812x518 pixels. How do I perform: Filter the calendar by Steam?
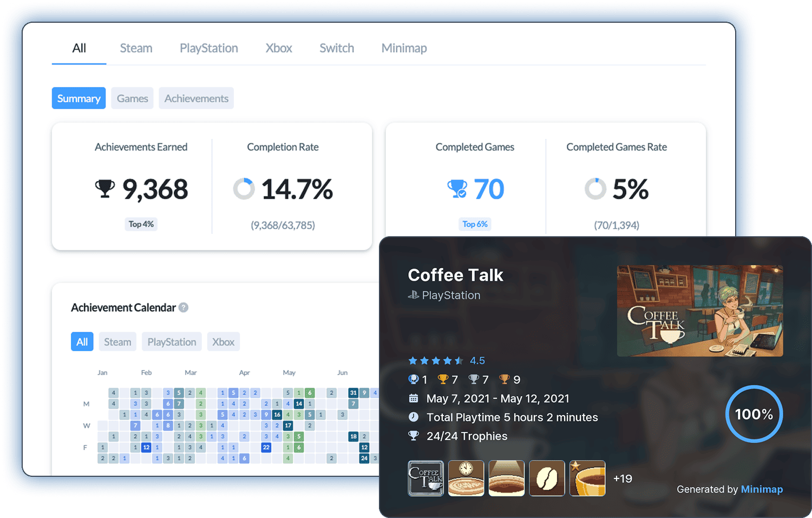click(117, 342)
